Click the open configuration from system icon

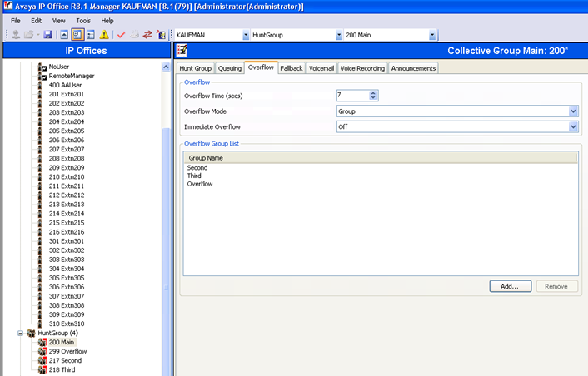[x=16, y=35]
